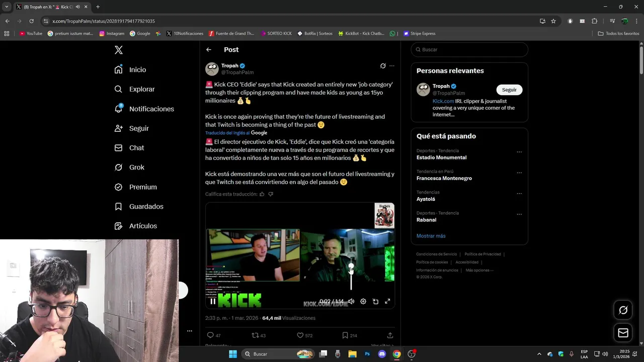The height and width of the screenshot is (362, 644).
Task: Click the share icon under the post
Action: click(390, 335)
